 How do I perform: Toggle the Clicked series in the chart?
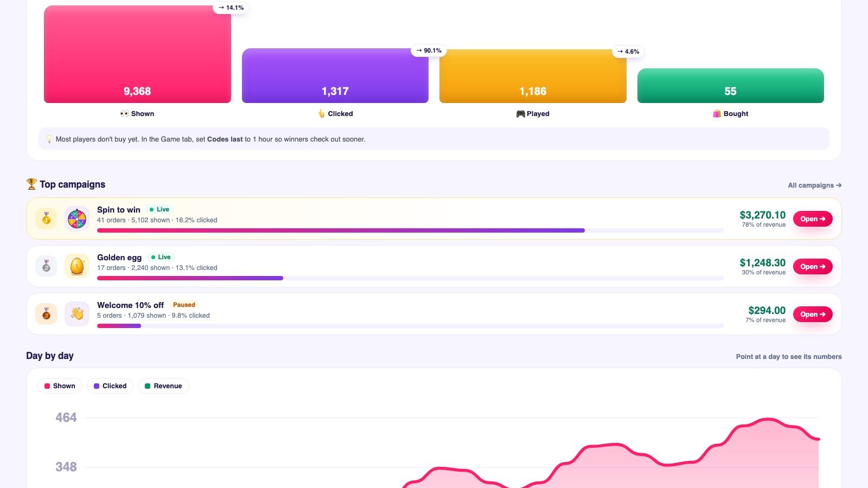(110, 386)
